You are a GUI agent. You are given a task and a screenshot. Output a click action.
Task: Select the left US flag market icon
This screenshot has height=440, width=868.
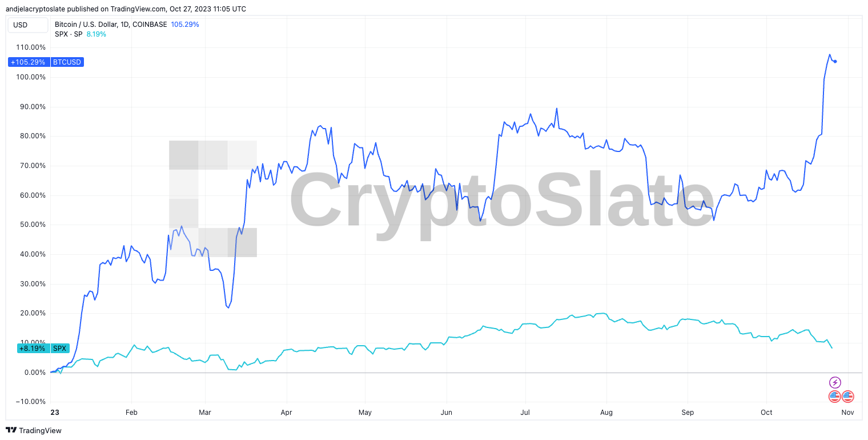(835, 396)
